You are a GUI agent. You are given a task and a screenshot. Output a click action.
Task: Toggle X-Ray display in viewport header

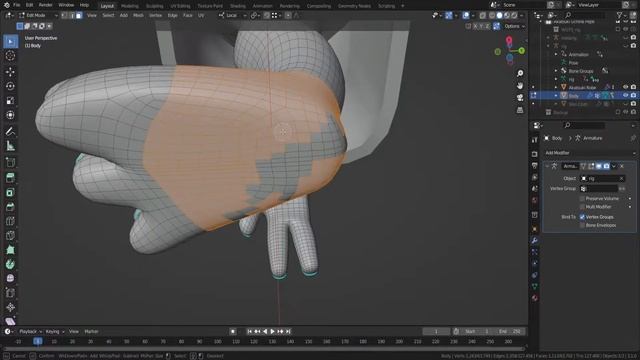tap(482, 15)
